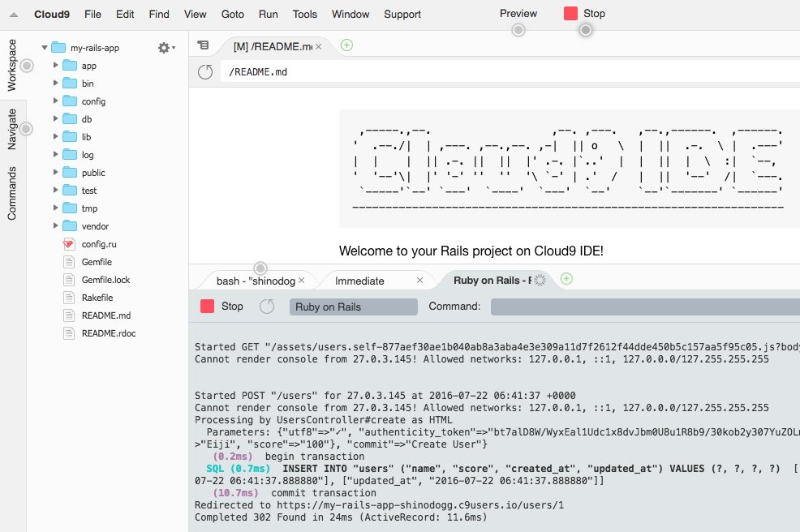The width and height of the screenshot is (800, 532).
Task: Collapse the my-rails-app project folder
Action: point(45,47)
